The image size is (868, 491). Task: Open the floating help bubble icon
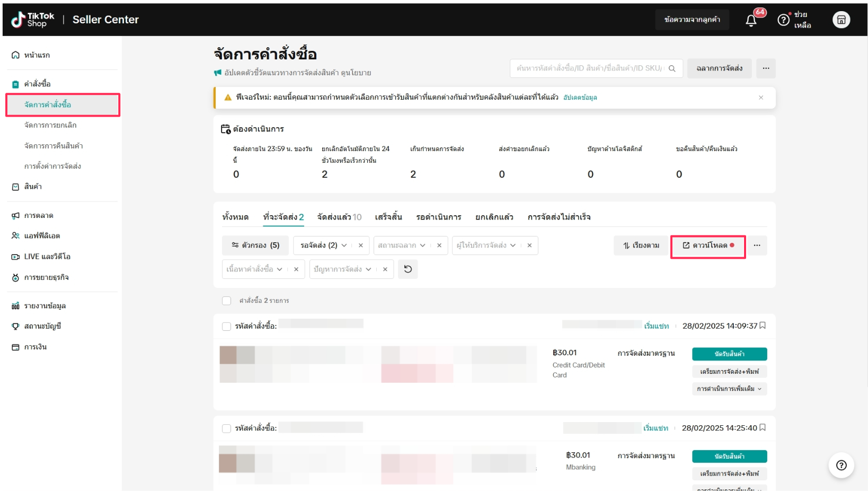point(841,465)
